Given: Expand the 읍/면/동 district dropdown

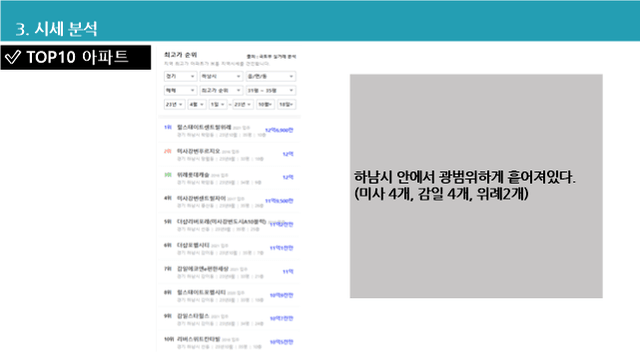Looking at the screenshot, I should pyautogui.click(x=271, y=76).
